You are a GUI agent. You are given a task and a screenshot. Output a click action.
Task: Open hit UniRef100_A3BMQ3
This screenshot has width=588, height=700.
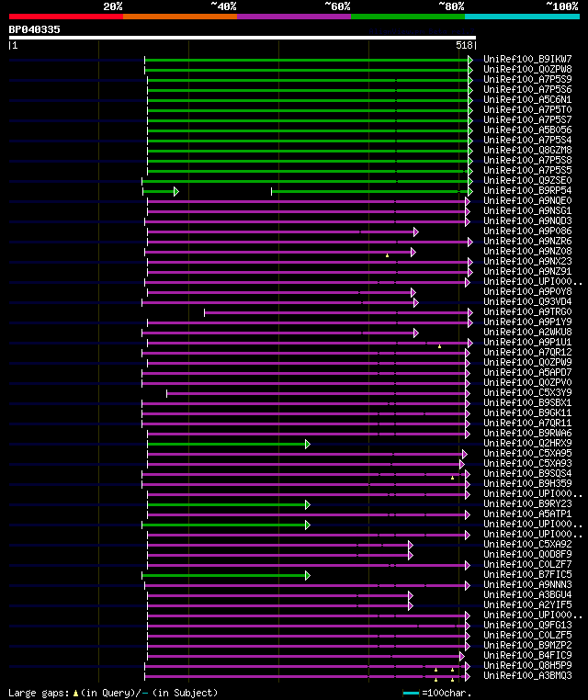pos(527,676)
